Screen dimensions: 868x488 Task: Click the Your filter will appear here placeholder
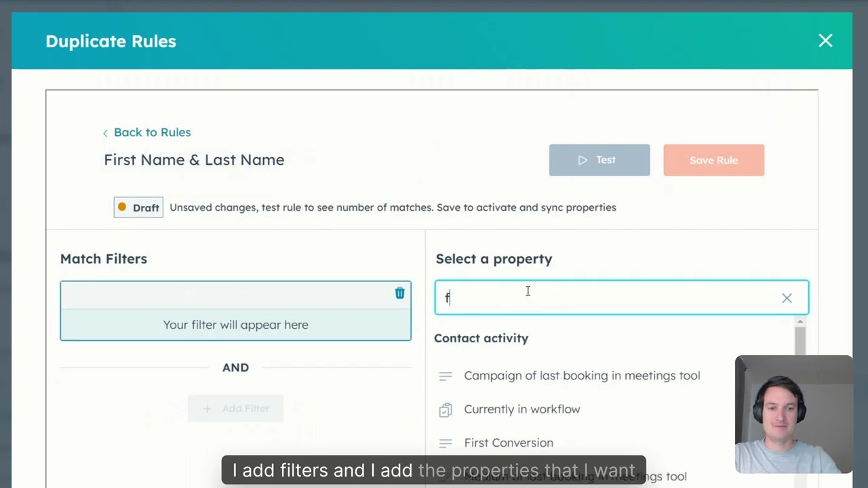235,325
